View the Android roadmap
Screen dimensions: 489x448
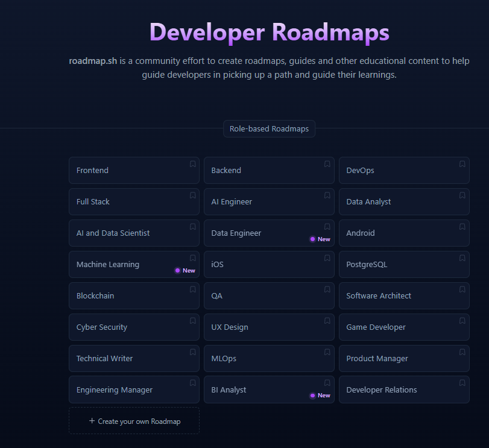(404, 233)
